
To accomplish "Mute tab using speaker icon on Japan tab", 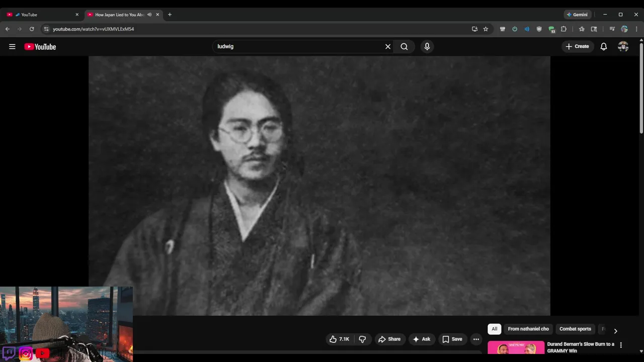I will (x=149, y=15).
